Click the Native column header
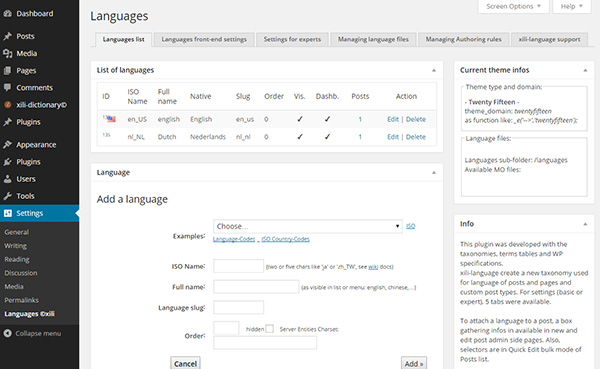600x369 pixels. click(x=201, y=96)
